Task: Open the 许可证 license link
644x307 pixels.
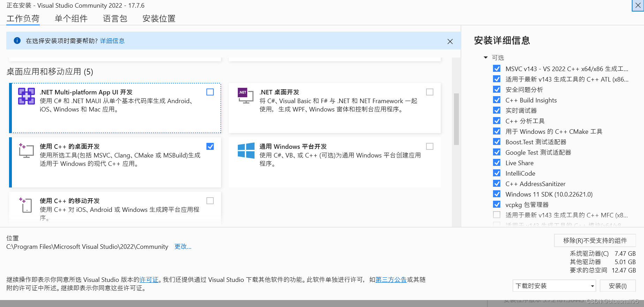Action: 149,279
